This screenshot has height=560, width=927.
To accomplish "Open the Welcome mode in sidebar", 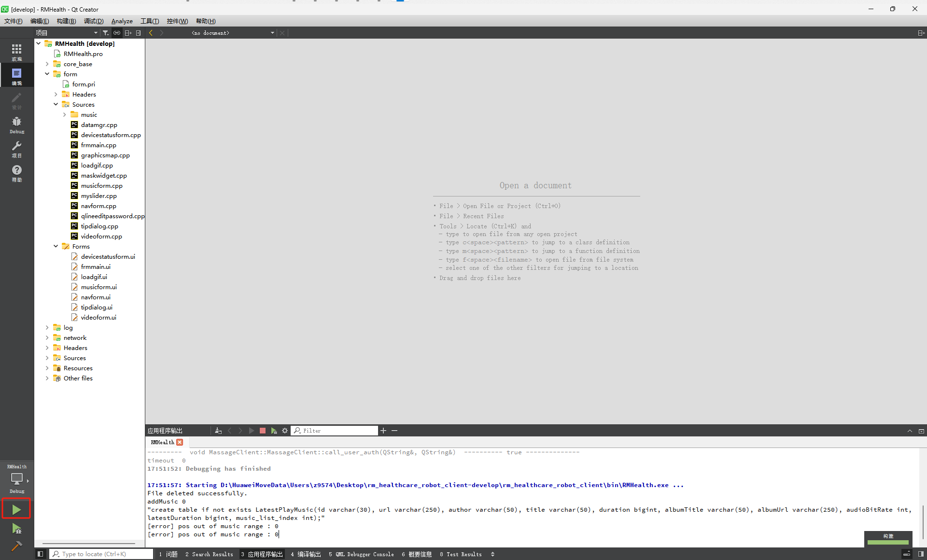I will coord(17,52).
